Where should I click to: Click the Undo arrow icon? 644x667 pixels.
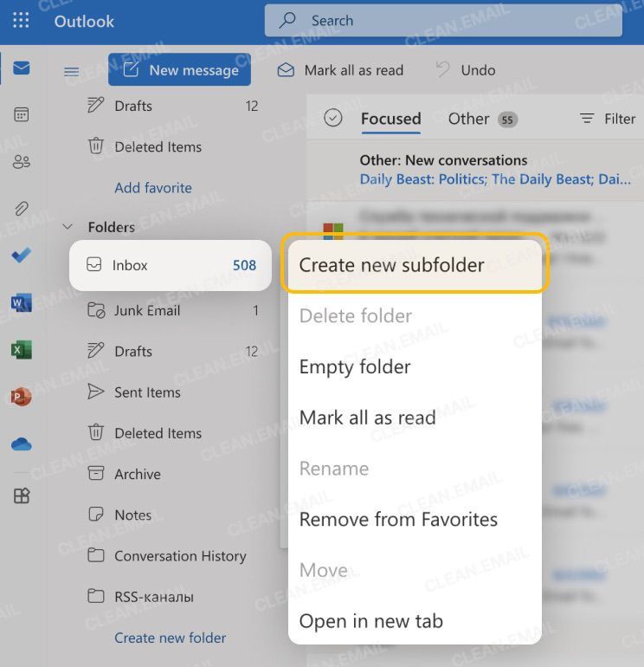(443, 69)
